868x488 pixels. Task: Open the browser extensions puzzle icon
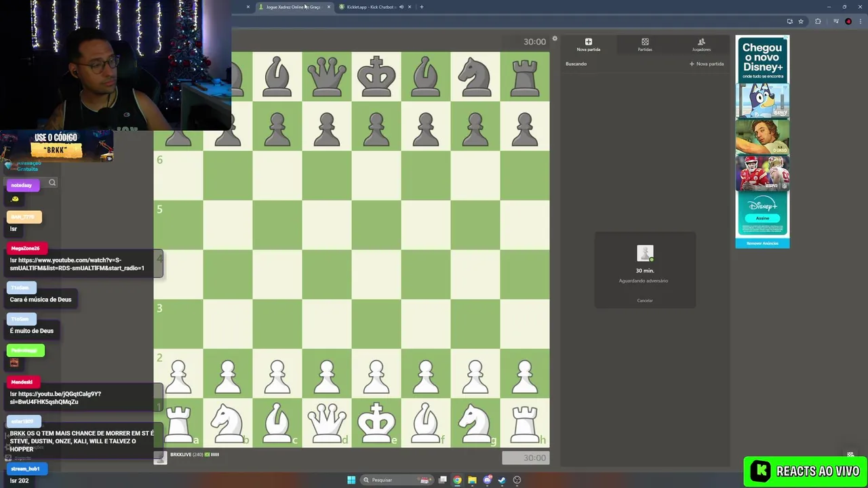[818, 22]
